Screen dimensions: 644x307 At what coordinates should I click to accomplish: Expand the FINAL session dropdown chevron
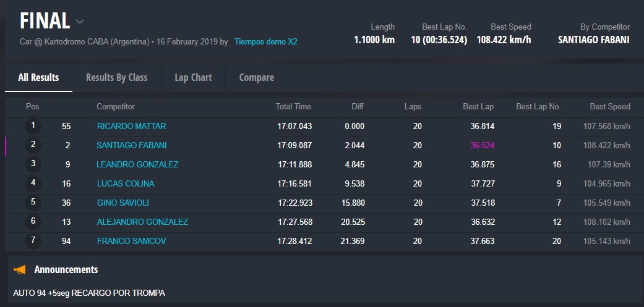pos(80,22)
